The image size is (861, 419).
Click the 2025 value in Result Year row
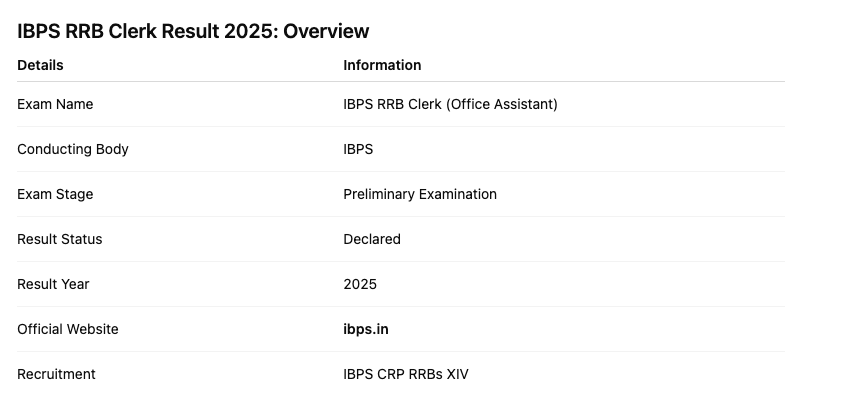click(360, 284)
